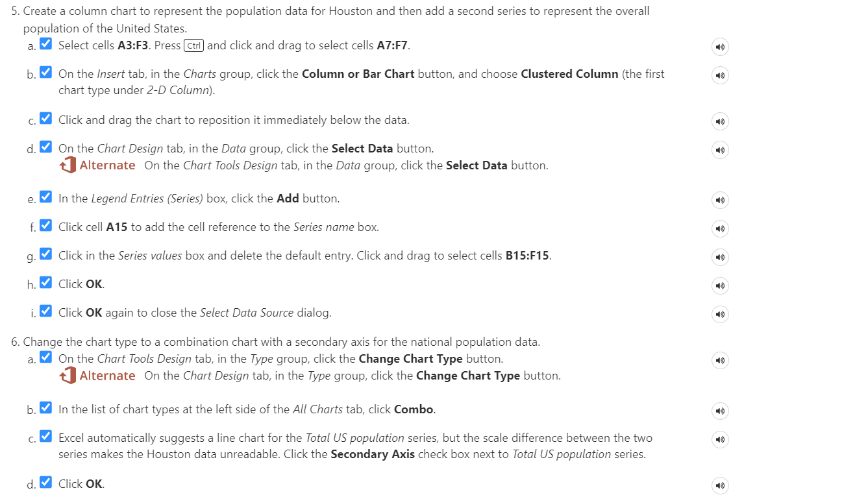Play audio narration for step 5b
The image size is (868, 497).
point(719,76)
